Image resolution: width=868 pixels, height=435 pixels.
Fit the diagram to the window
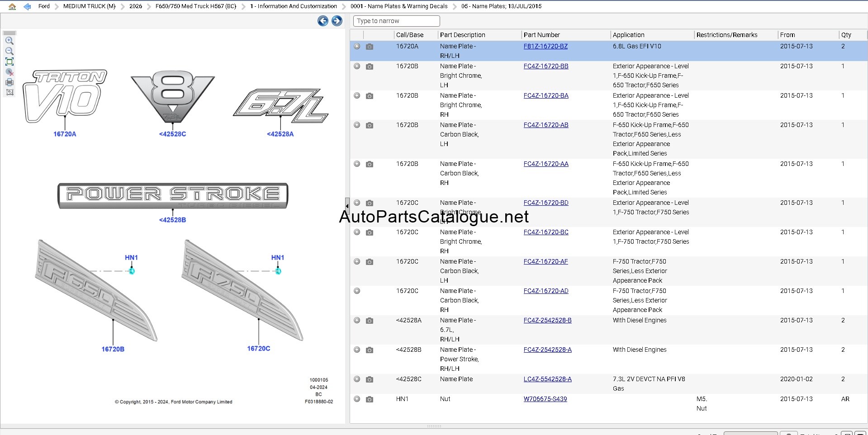9,61
